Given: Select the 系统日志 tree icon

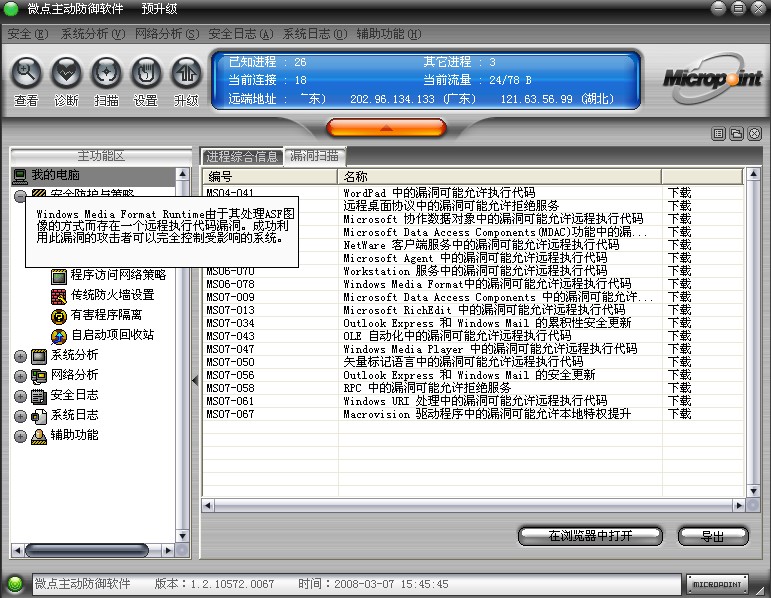Looking at the screenshot, I should 39,417.
